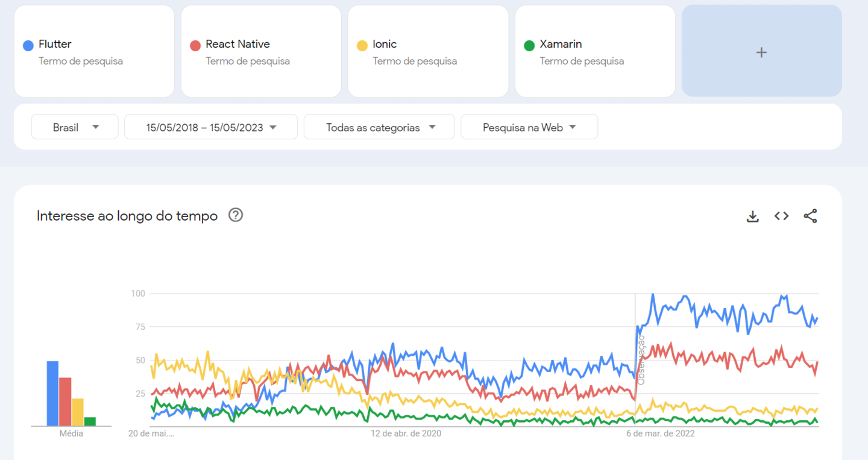Viewport: 868px width, 460px height.
Task: Click the red dot next to React Native
Action: coord(195,44)
